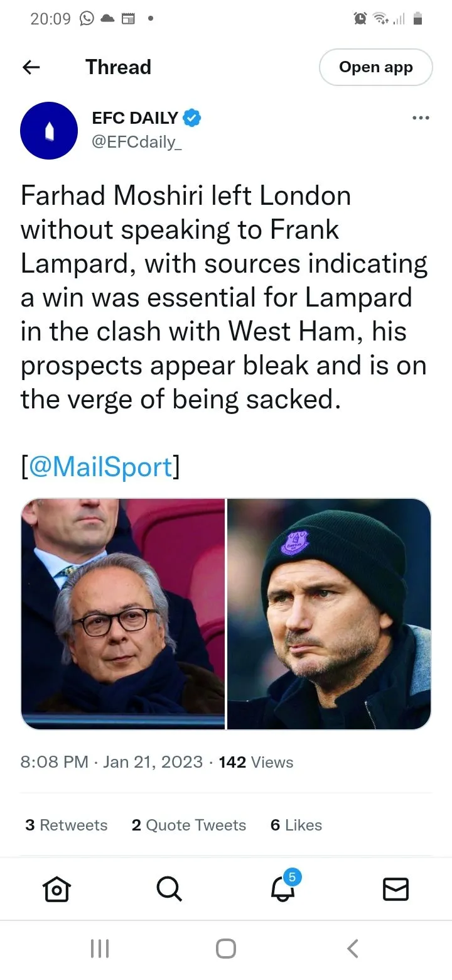Open the Messages envelope tab
The height and width of the screenshot is (980, 452).
point(395,889)
